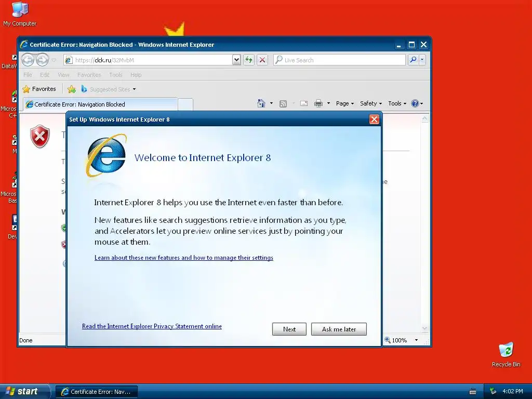This screenshot has height=399, width=532.
Task: Open the Tools command bar dropdown
Action: (397, 103)
